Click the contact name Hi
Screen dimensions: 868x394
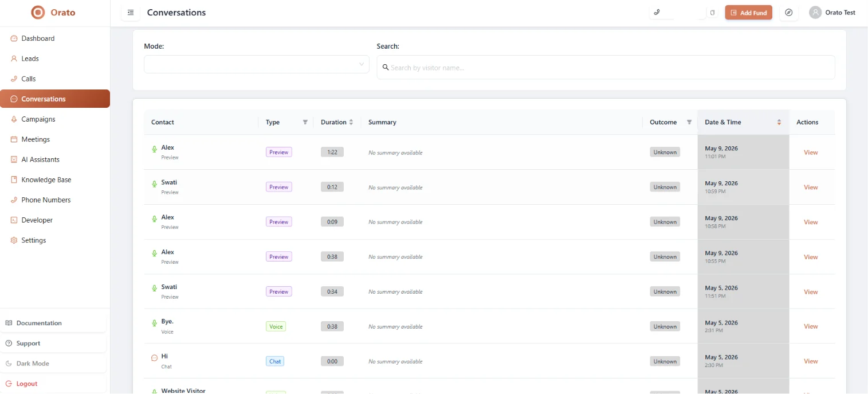tap(164, 356)
